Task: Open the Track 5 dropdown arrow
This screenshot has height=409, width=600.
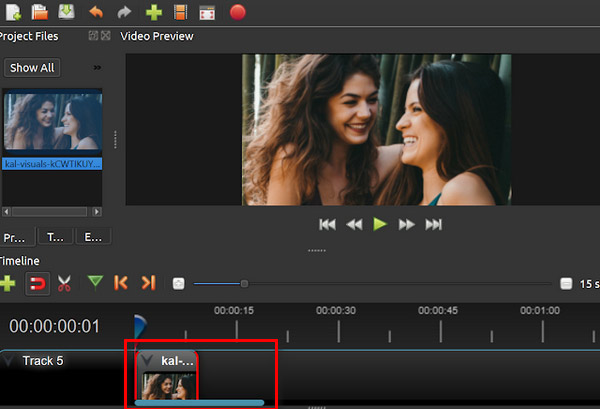Action: click(8, 360)
